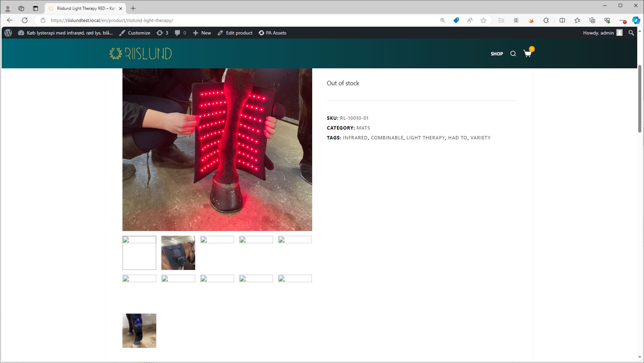The image size is (644, 363).
Task: Click the SKU value RL-10010-01
Action: coord(354,118)
